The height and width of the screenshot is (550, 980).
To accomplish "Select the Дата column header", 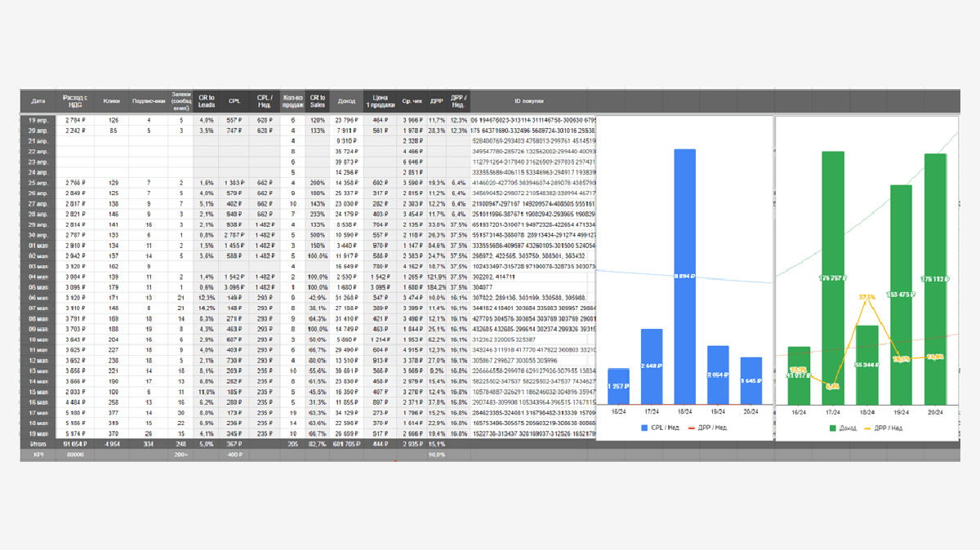I will (x=38, y=102).
